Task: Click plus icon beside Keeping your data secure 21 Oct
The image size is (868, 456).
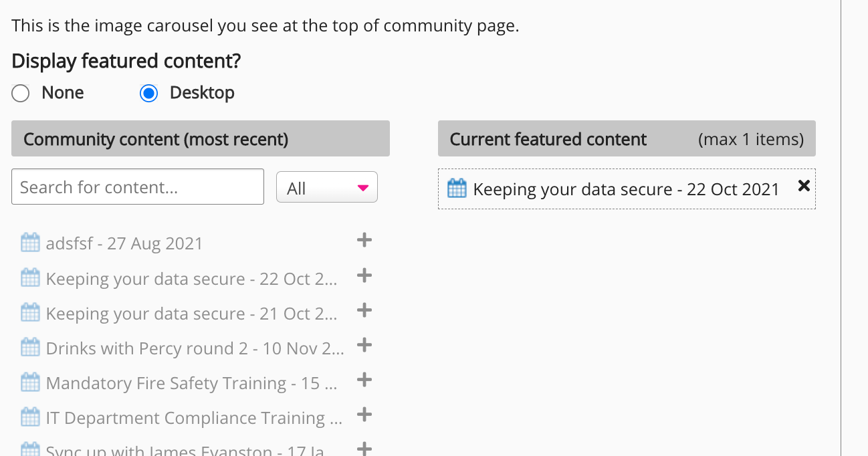Action: point(364,310)
